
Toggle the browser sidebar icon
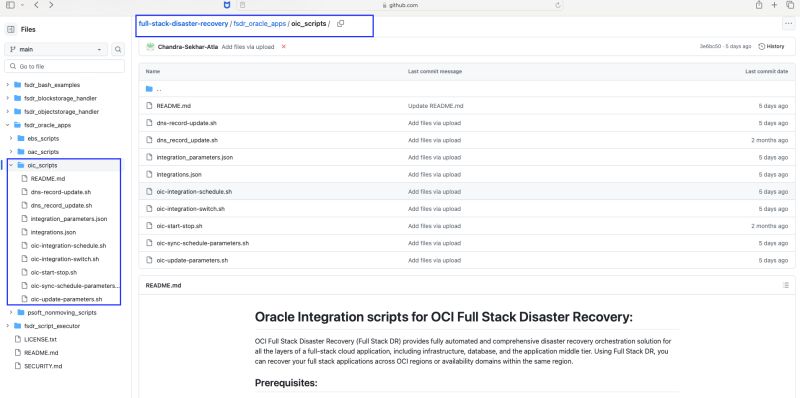click(x=10, y=5)
